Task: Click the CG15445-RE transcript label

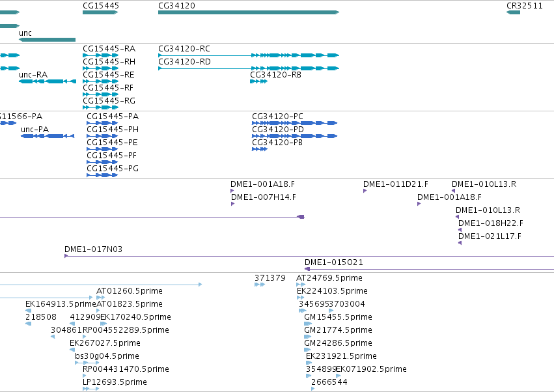Action: (109, 75)
